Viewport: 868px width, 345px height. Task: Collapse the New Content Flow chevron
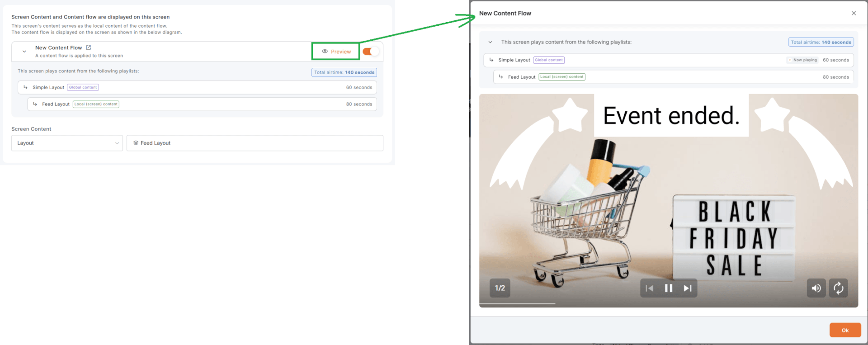pos(24,52)
